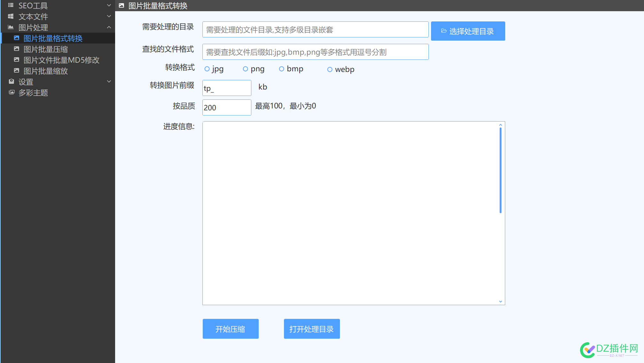
Task: Click the folder icon in 选择处理目录 button
Action: [x=444, y=31]
